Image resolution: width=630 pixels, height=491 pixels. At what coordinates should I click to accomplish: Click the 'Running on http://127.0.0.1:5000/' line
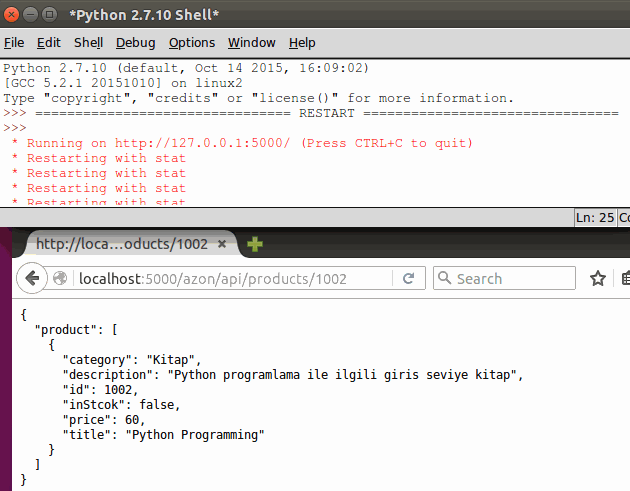pos(242,143)
